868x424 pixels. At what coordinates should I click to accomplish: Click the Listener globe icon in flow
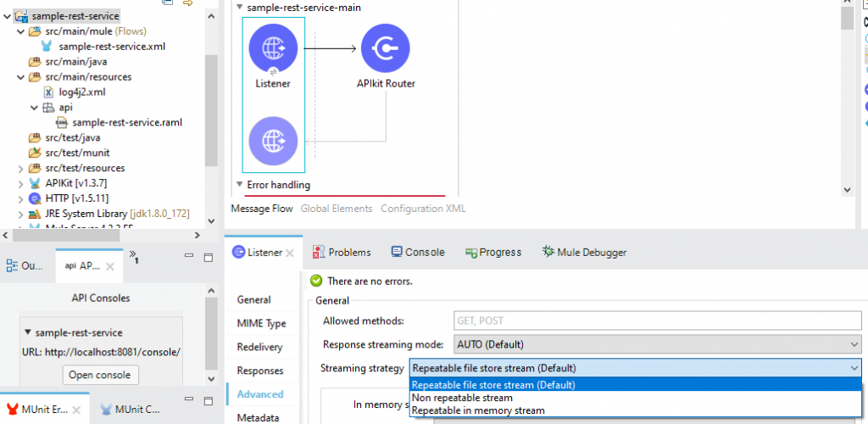tap(273, 48)
